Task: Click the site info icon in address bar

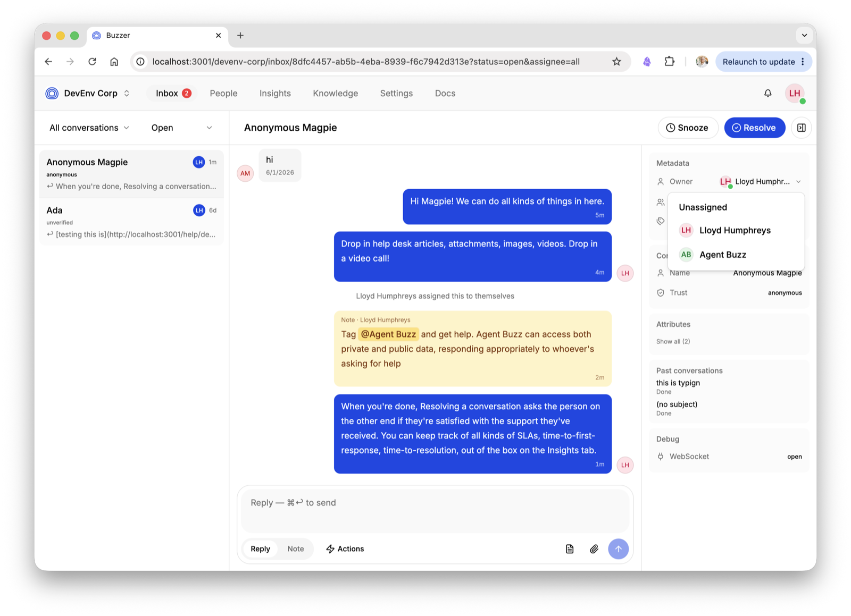Action: tap(140, 62)
